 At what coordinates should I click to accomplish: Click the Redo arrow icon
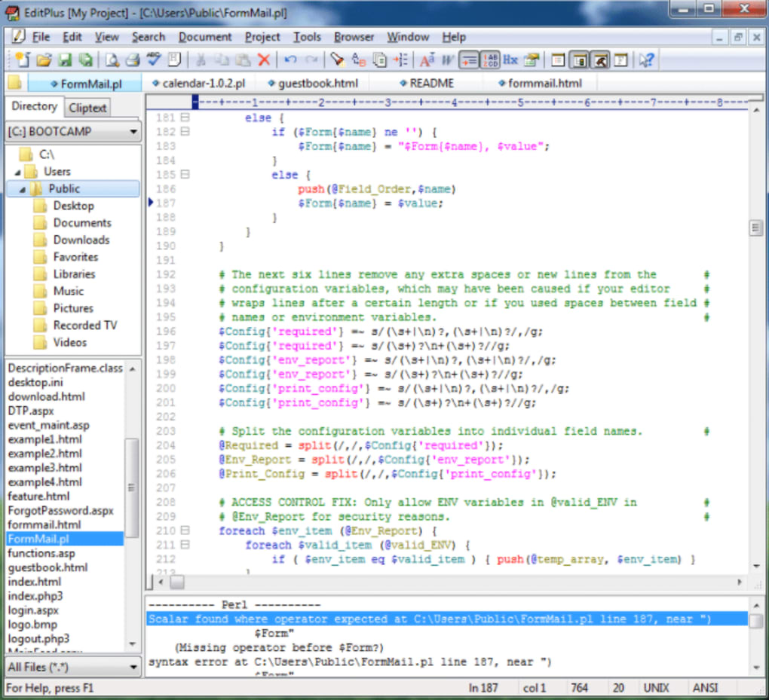[x=311, y=60]
